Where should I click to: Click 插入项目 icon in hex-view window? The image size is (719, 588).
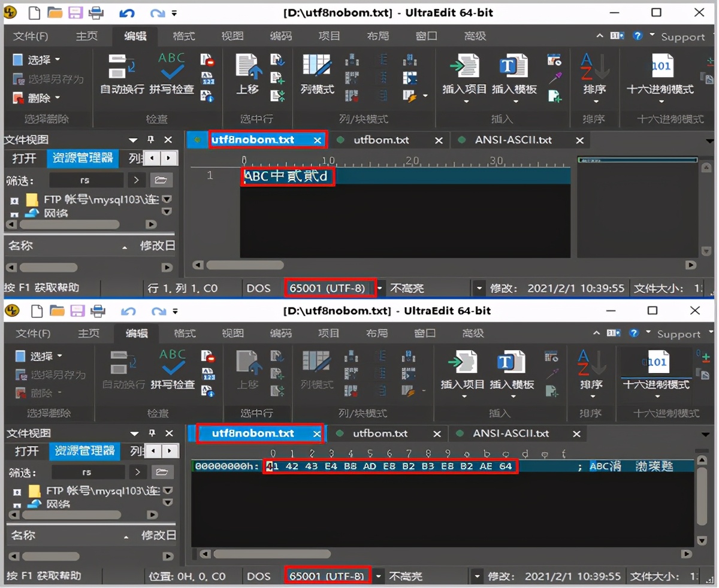pos(463,362)
